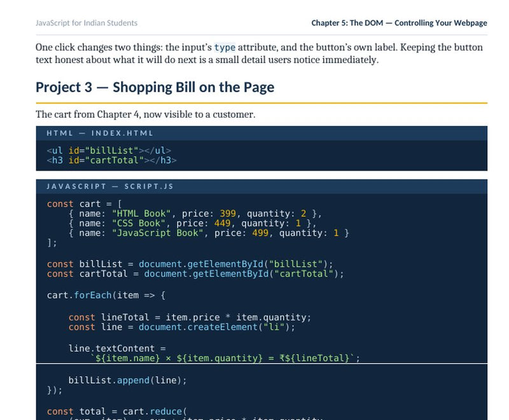Click the 'text honest about what it will do' line
The image size is (509, 420).
coord(207,60)
